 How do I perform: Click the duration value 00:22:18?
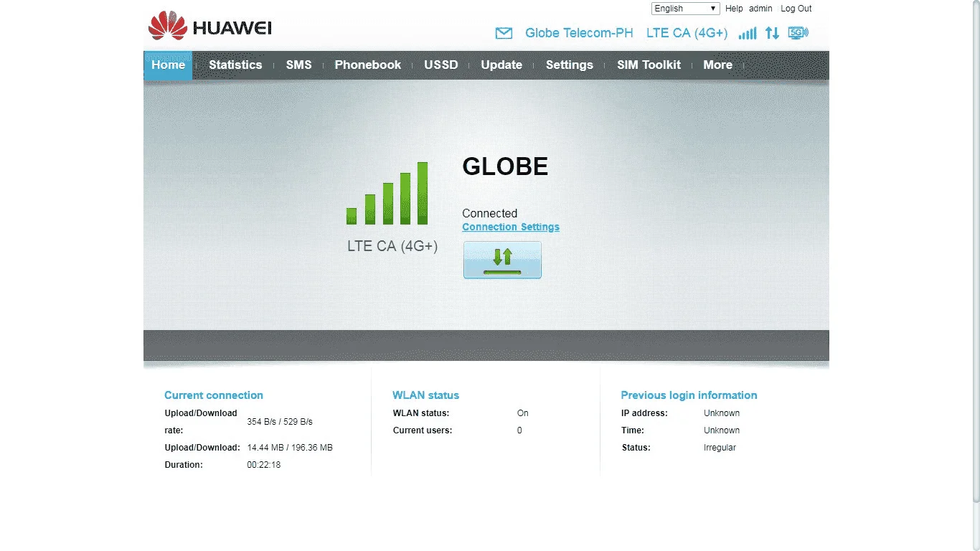tap(264, 465)
